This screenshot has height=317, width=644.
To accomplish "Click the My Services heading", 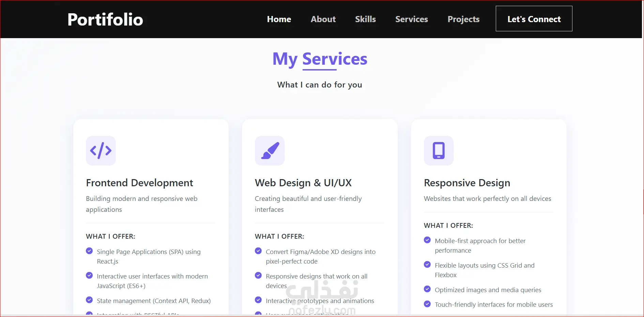I will pos(320,59).
